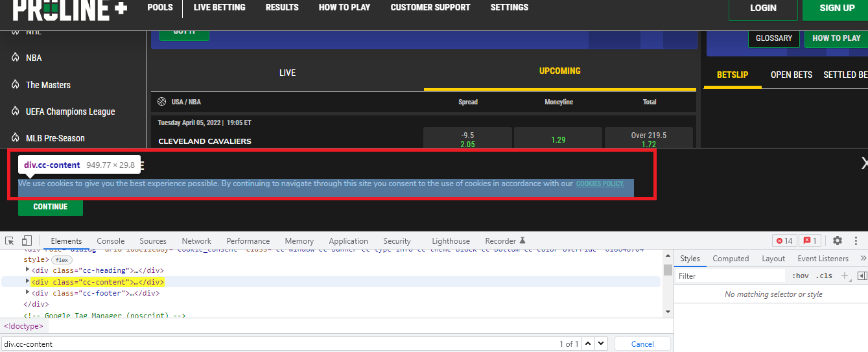Click the LOGIN button

[x=763, y=9]
